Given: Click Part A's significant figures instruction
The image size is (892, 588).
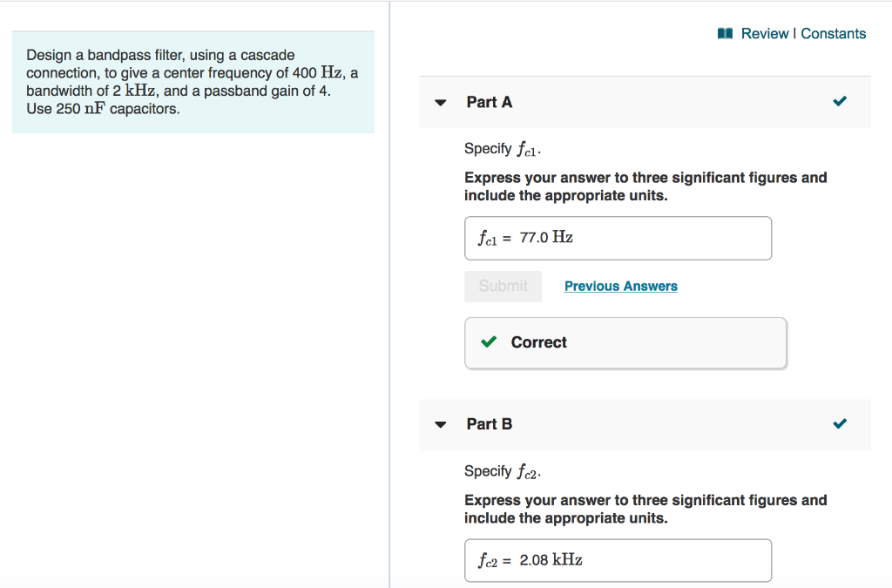Looking at the screenshot, I should (x=645, y=186).
